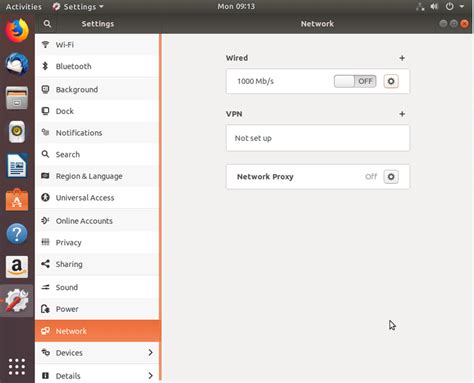The height and width of the screenshot is (383, 474).
Task: Open Network Proxy gear settings
Action: [x=391, y=177]
